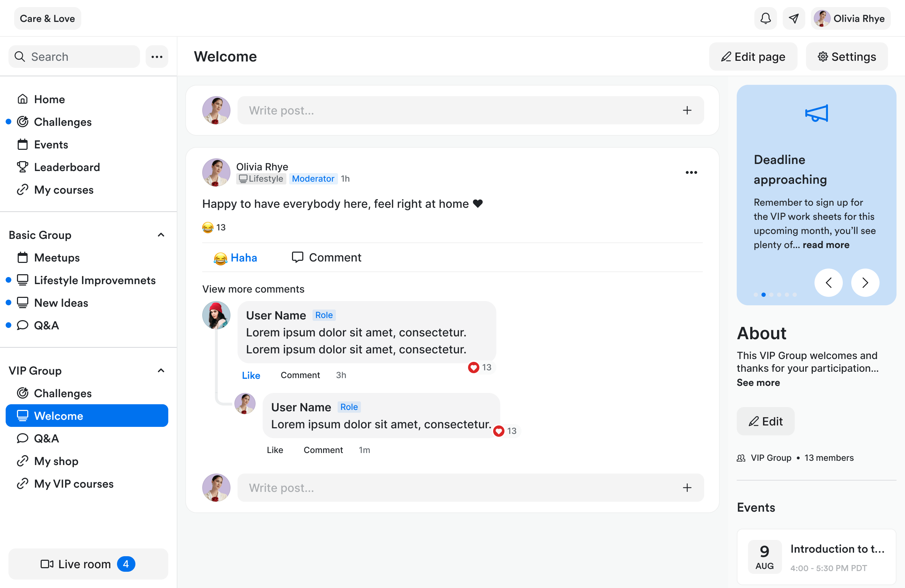Select the second carousel pagination dot
Viewport: 905px width, 588px height.
click(x=763, y=295)
